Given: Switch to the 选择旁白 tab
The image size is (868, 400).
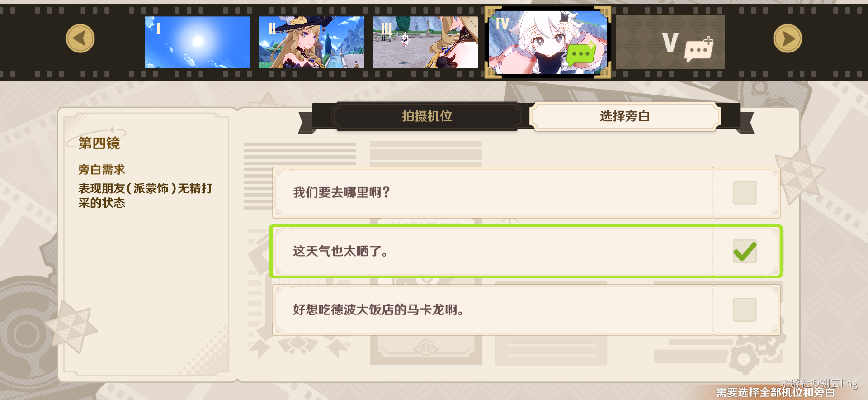Looking at the screenshot, I should click(625, 116).
